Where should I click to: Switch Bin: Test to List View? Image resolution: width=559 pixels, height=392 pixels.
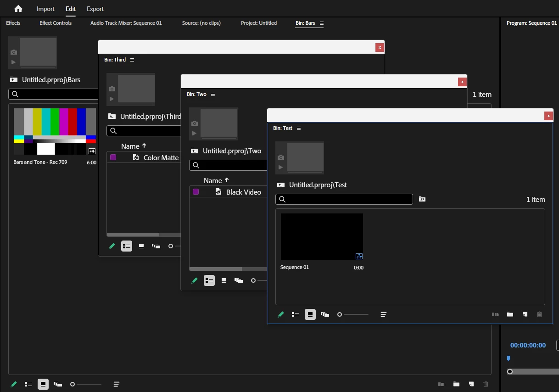tap(296, 314)
